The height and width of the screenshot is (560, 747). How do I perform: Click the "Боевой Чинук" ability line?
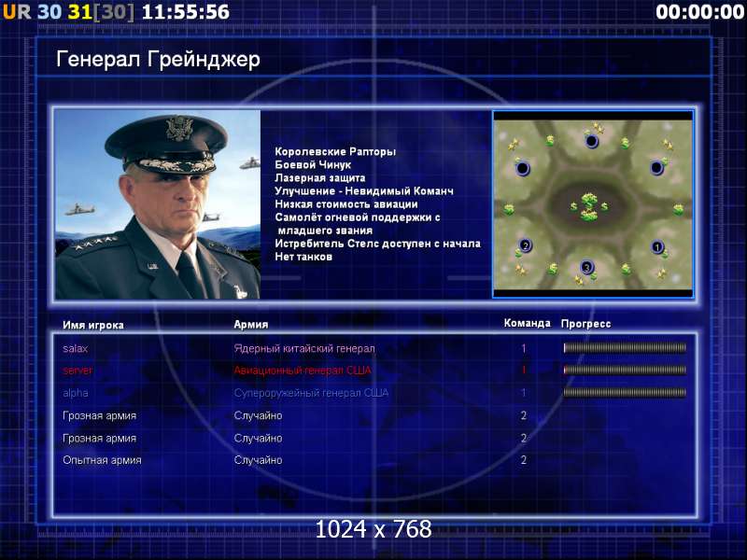[x=313, y=165]
